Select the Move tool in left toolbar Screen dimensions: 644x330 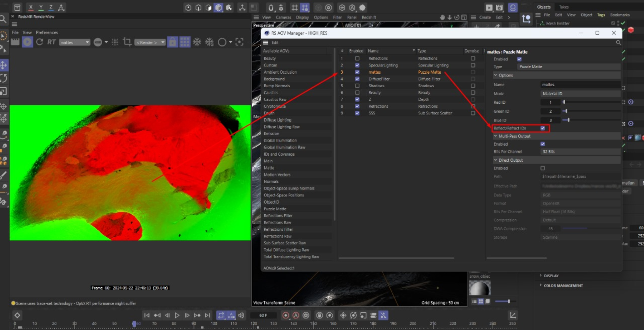pos(4,65)
